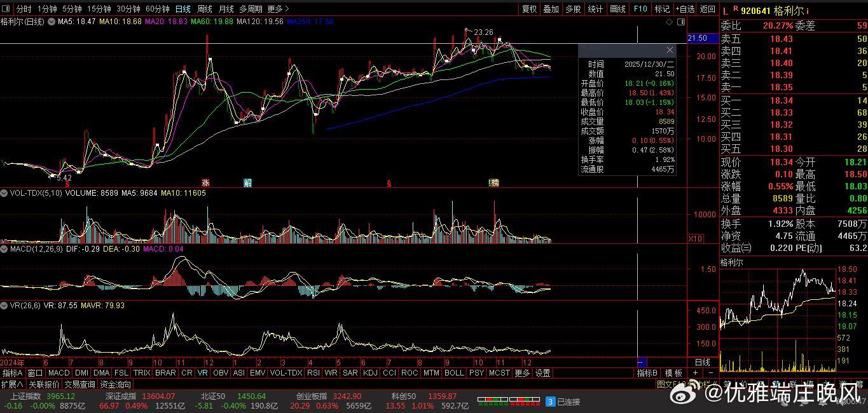868x413 pixels.
Task: Select the 30分钟 period
Action: 128,9
